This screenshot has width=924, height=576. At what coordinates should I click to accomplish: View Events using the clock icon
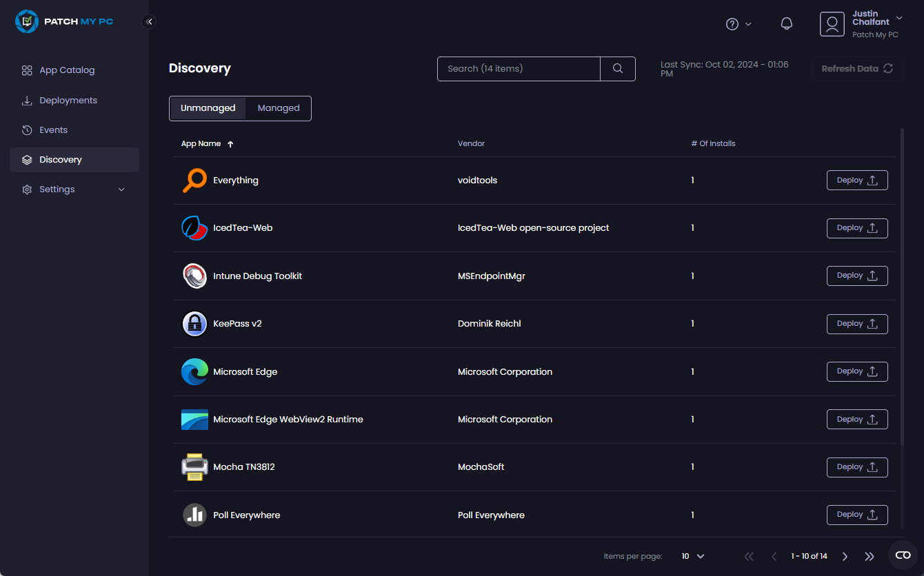(x=27, y=130)
